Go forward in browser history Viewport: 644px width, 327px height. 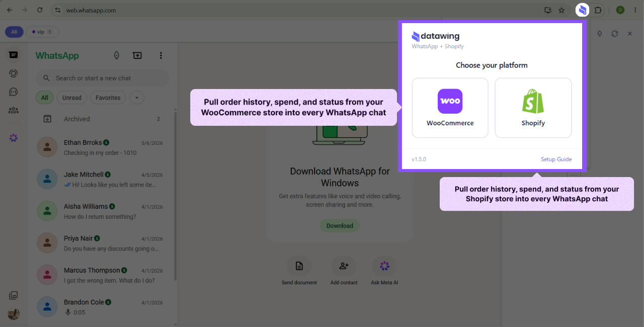click(25, 10)
